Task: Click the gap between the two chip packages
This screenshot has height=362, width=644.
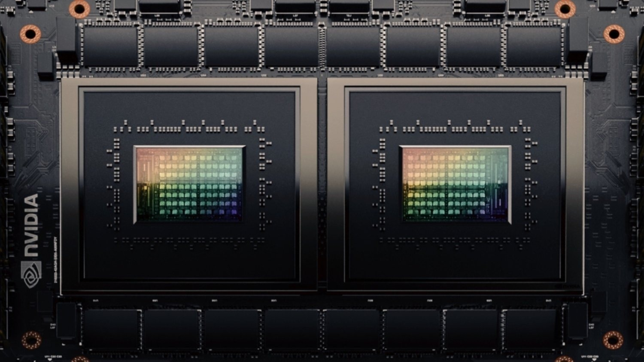Action: coord(322,185)
